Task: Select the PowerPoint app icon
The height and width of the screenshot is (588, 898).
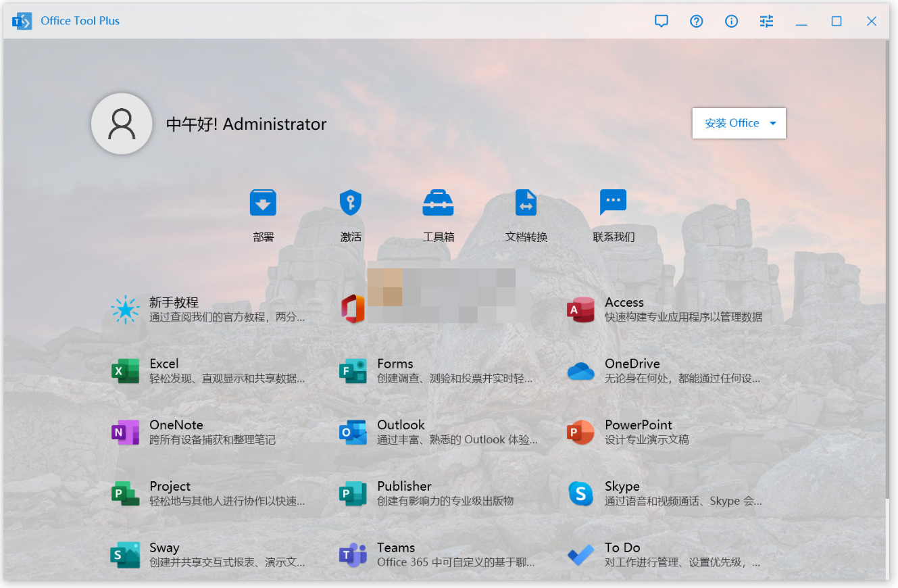Action: click(580, 432)
